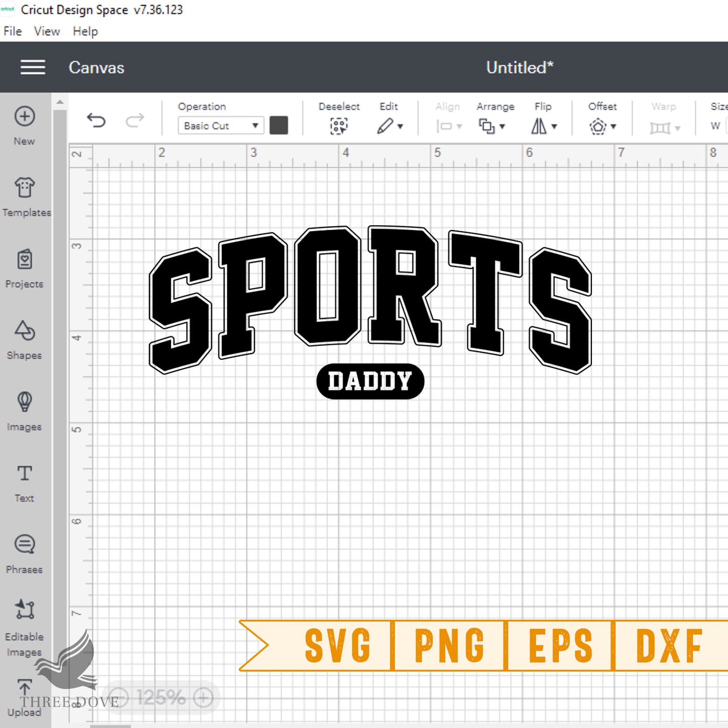The height and width of the screenshot is (728, 728).
Task: Select the DADDY badge graphic
Action: click(370, 381)
